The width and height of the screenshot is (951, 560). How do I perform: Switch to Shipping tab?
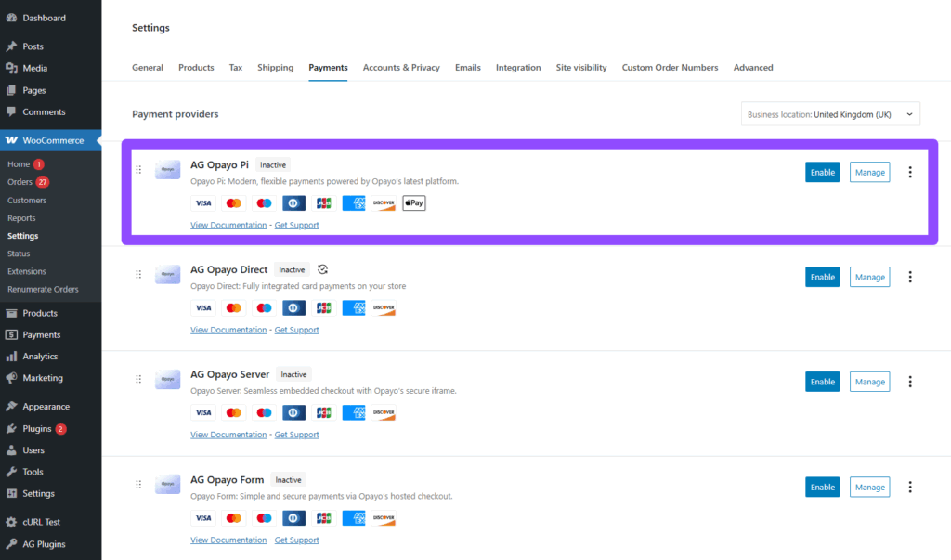(275, 68)
